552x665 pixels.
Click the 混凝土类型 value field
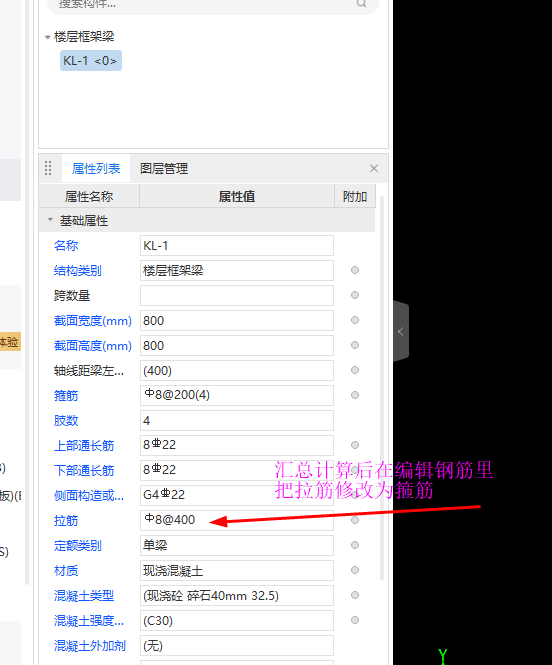[237, 595]
